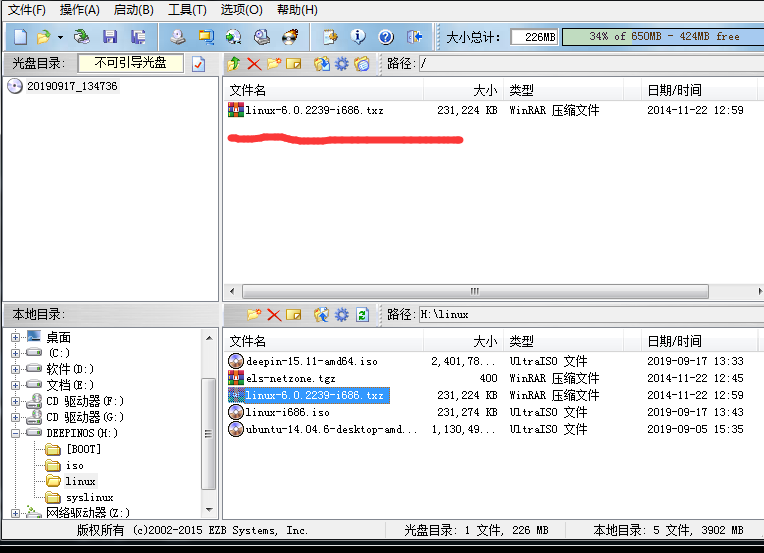This screenshot has width=764, height=553.
Task: Expand the 文档(E:) drive node
Action: pyautogui.click(x=15, y=385)
